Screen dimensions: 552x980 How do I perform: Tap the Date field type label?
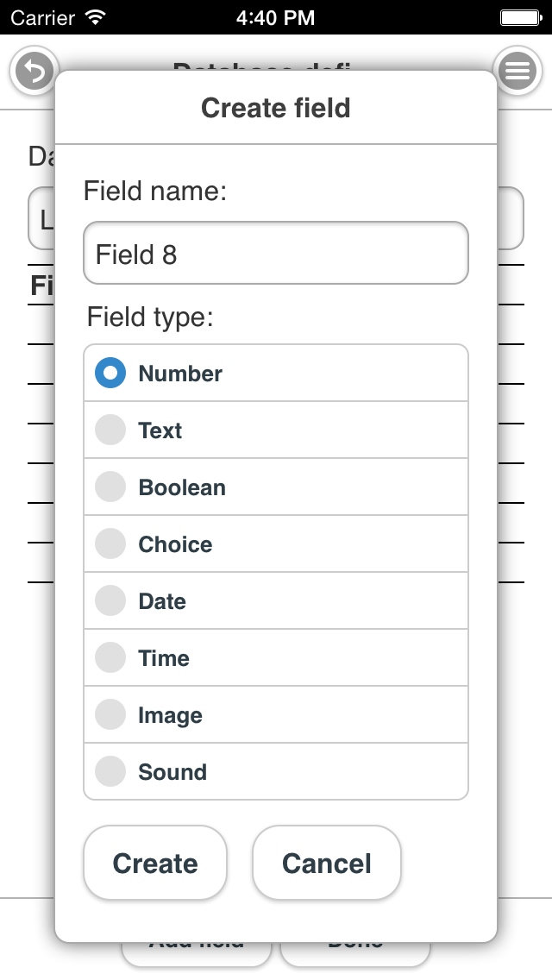tap(162, 601)
